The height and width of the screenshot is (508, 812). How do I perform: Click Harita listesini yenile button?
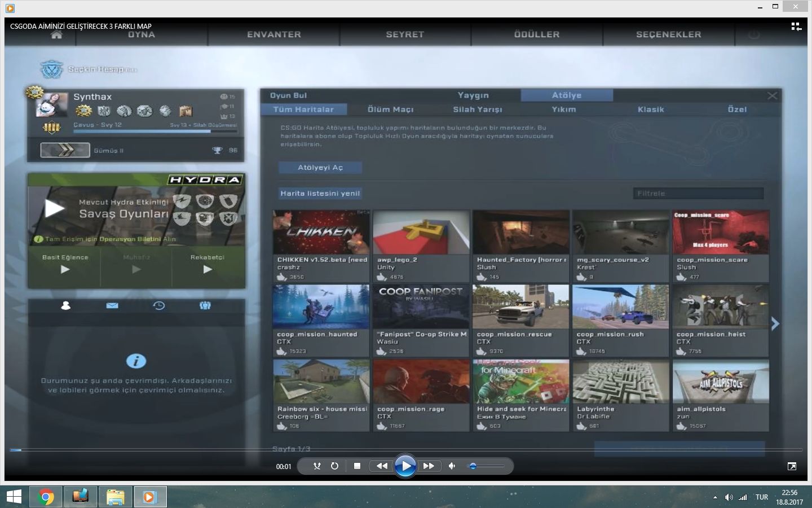tap(320, 193)
